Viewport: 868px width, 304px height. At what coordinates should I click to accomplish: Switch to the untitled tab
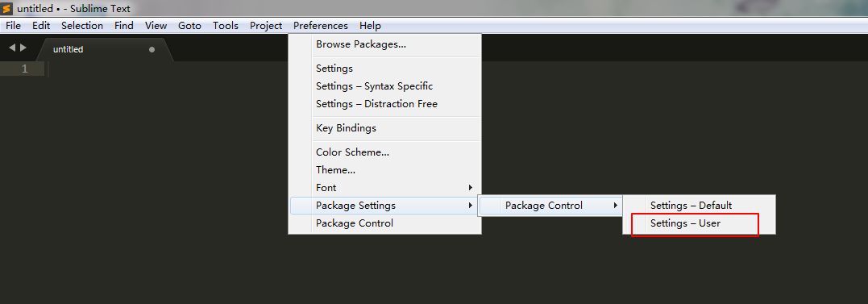click(x=104, y=49)
